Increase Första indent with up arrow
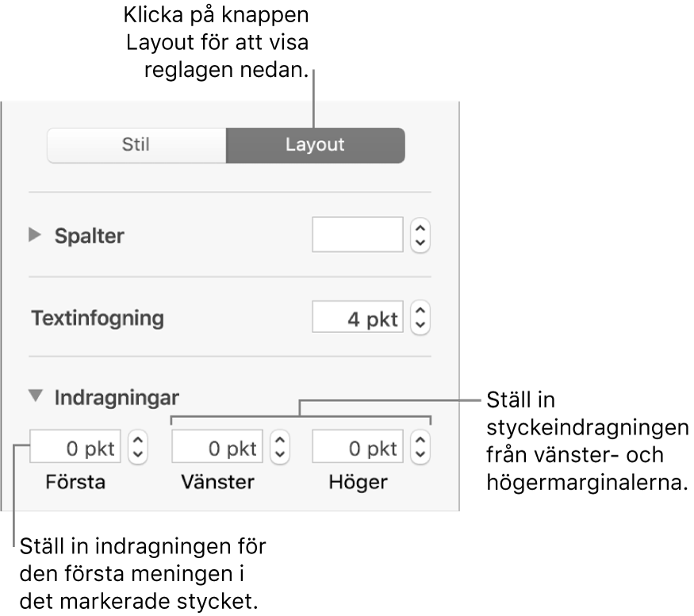Screen dimensions: 694x616 tap(137, 442)
